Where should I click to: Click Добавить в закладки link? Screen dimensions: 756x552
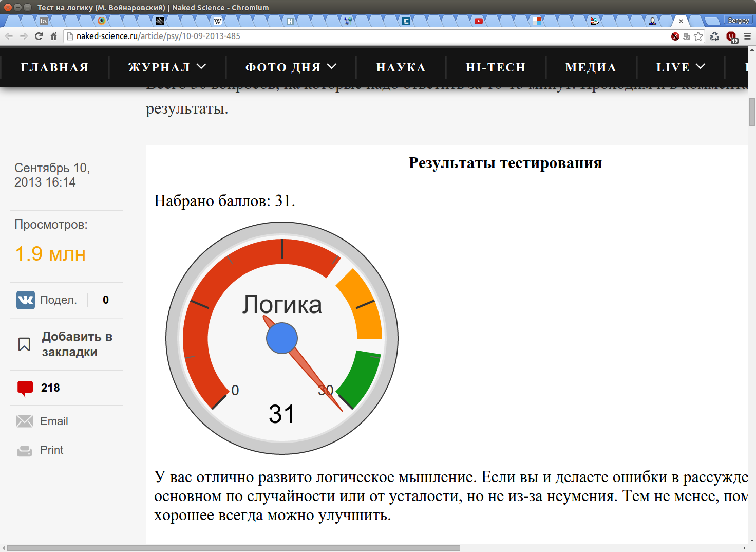tap(77, 344)
